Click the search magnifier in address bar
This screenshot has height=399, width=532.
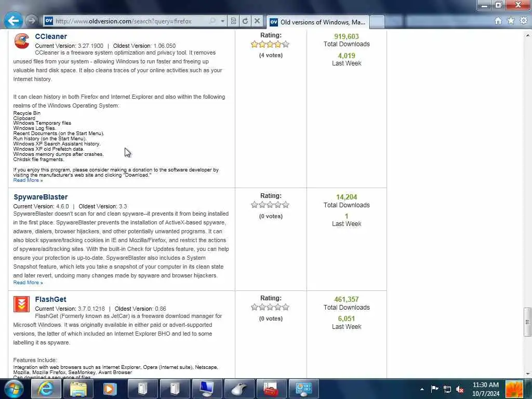212,21
